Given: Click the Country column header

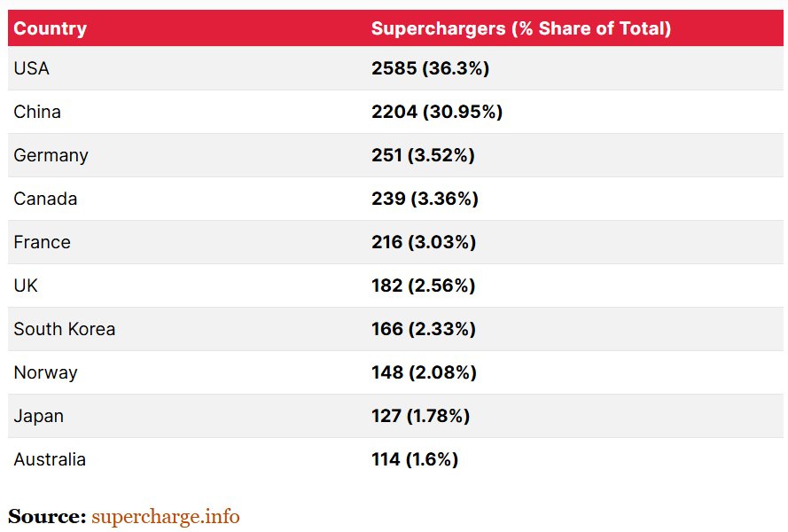Looking at the screenshot, I should click(50, 28).
